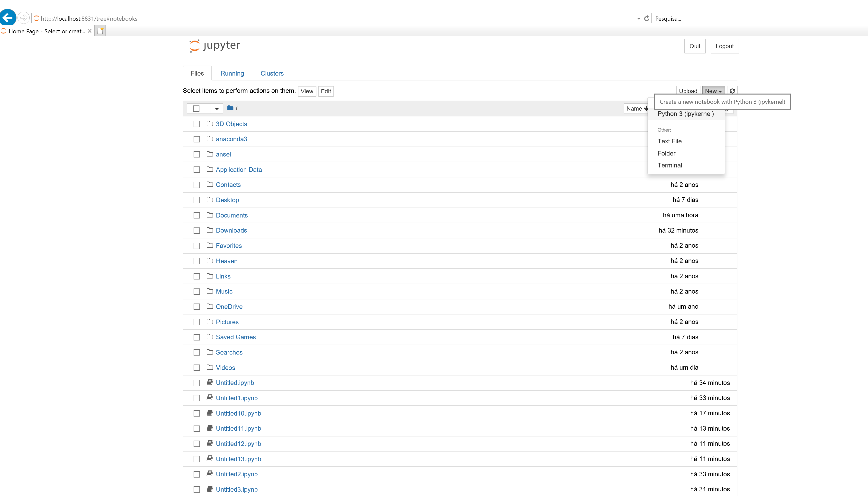
Task: Click the folder icon next to Downloads
Action: click(x=210, y=230)
